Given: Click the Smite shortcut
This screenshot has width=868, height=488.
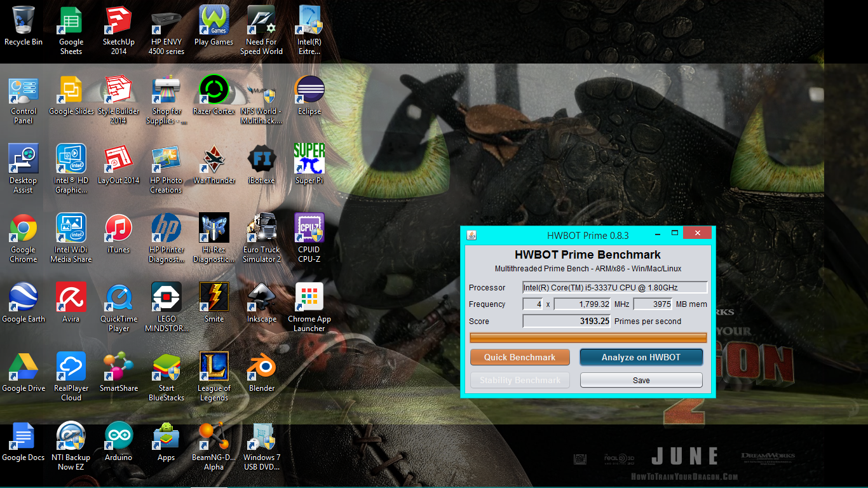Looking at the screenshot, I should (x=214, y=297).
